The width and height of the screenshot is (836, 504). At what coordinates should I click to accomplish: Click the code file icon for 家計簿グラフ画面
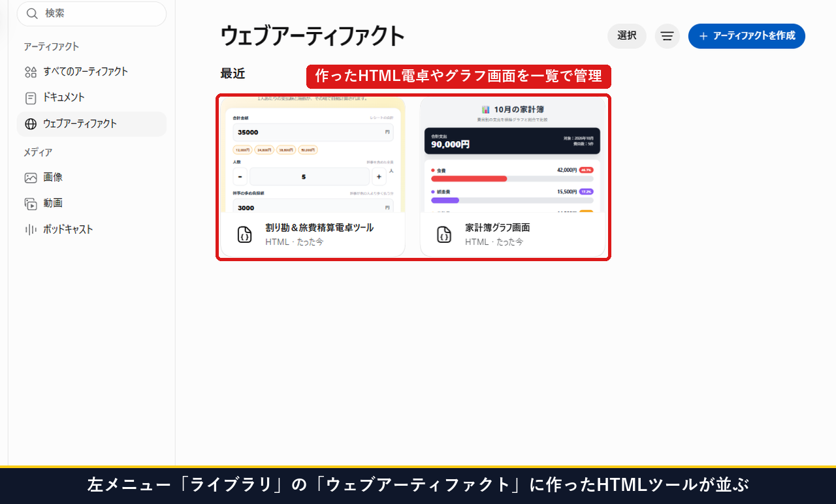(444, 234)
